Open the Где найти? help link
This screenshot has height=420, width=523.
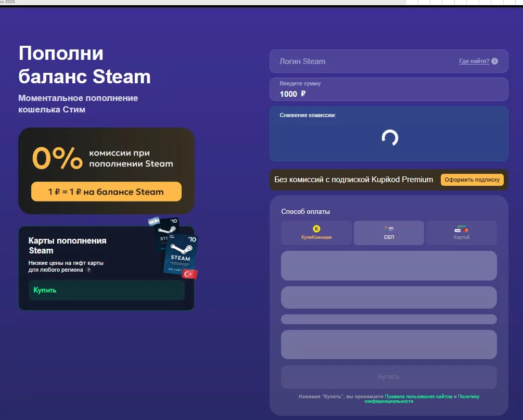[x=474, y=61]
